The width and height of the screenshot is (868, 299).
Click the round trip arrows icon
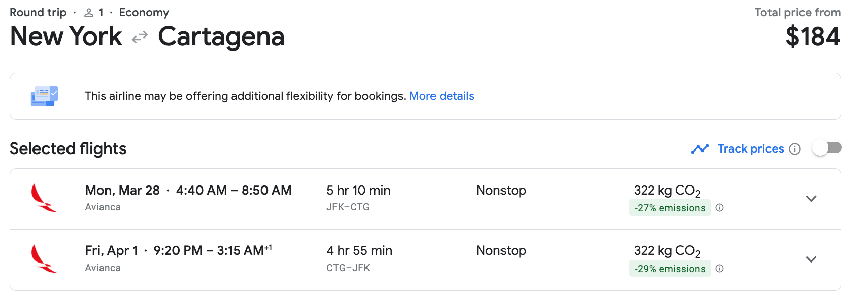(x=140, y=37)
